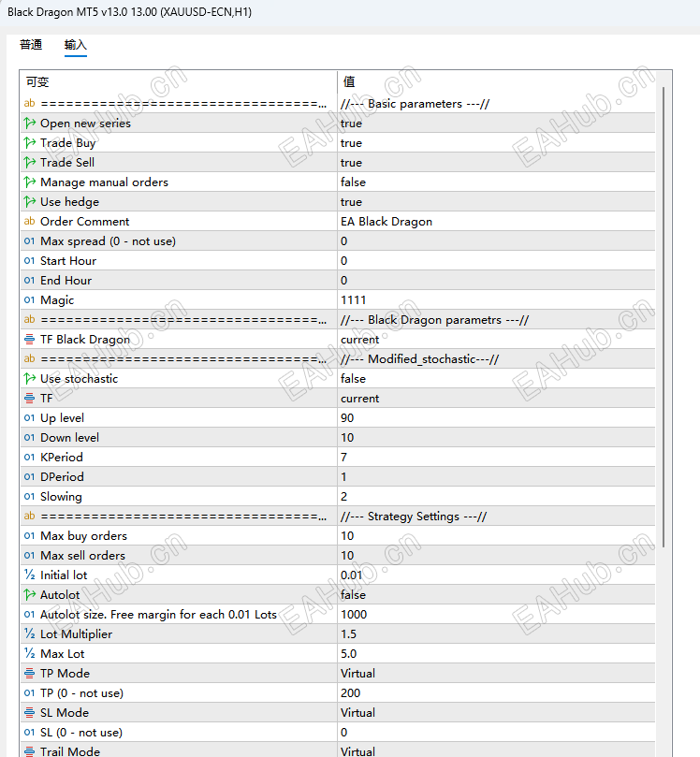The width and height of the screenshot is (700, 757).
Task: Click the enum icon beside TP Mode
Action: click(29, 673)
